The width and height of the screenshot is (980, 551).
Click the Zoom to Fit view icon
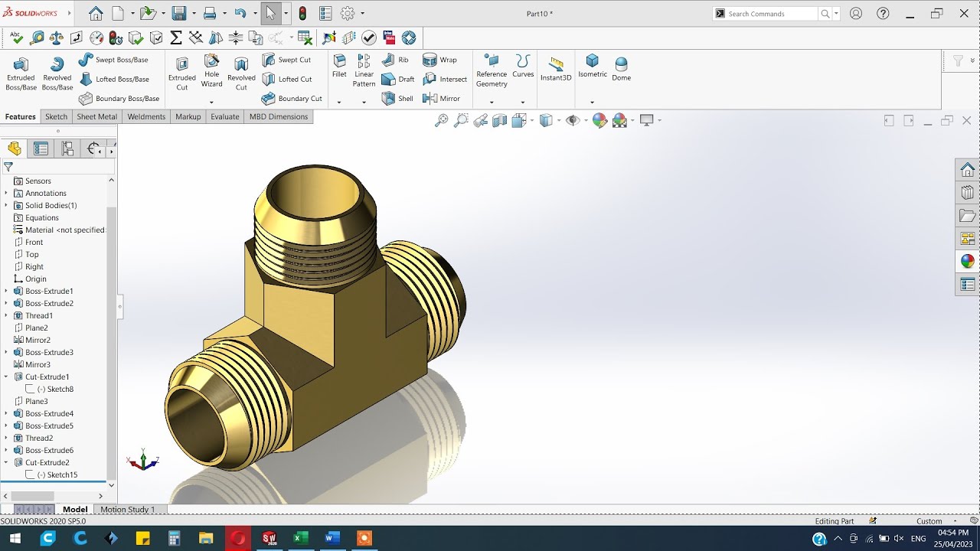441,120
